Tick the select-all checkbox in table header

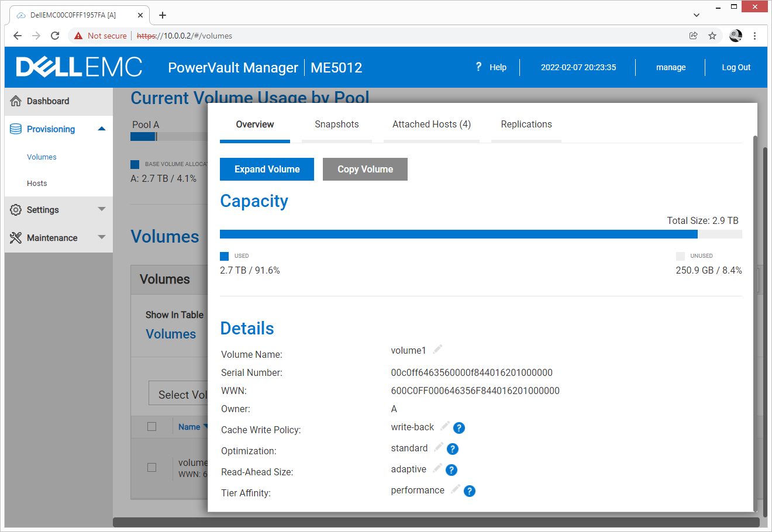[152, 427]
